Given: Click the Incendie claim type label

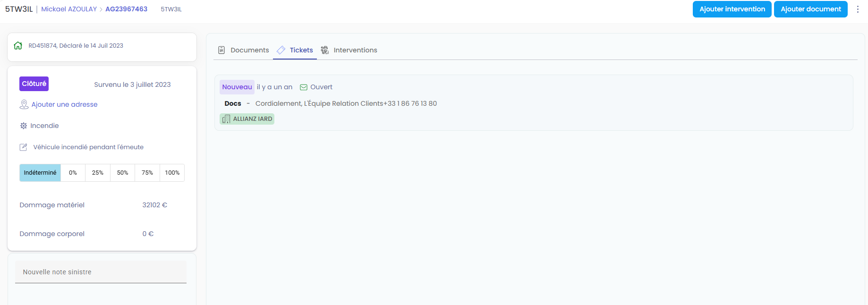Looking at the screenshot, I should coord(44,126).
